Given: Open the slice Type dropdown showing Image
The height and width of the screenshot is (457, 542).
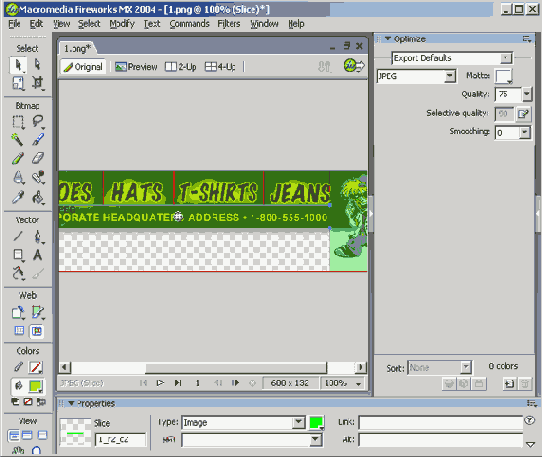Looking at the screenshot, I should point(244,422).
